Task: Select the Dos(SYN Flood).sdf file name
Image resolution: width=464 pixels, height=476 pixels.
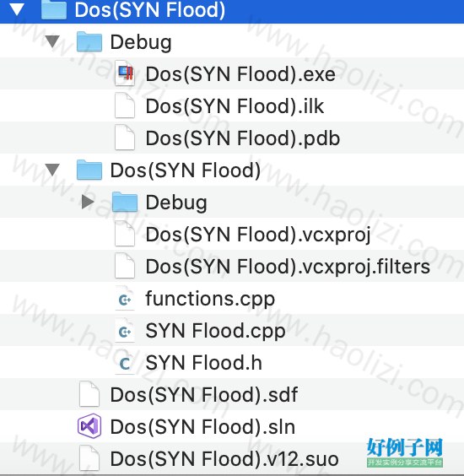Action: pos(204,395)
